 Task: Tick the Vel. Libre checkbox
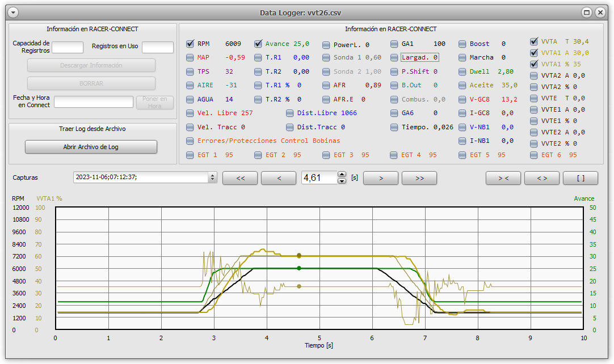click(x=190, y=113)
